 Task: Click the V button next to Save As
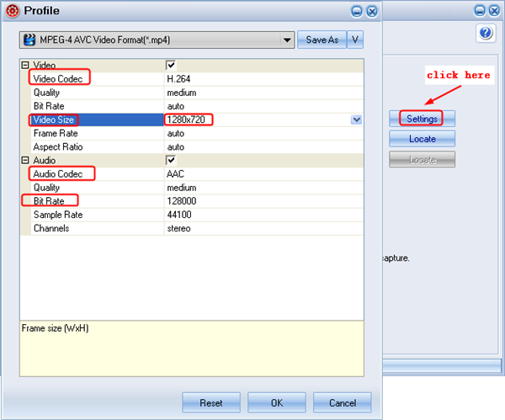pyautogui.click(x=355, y=40)
